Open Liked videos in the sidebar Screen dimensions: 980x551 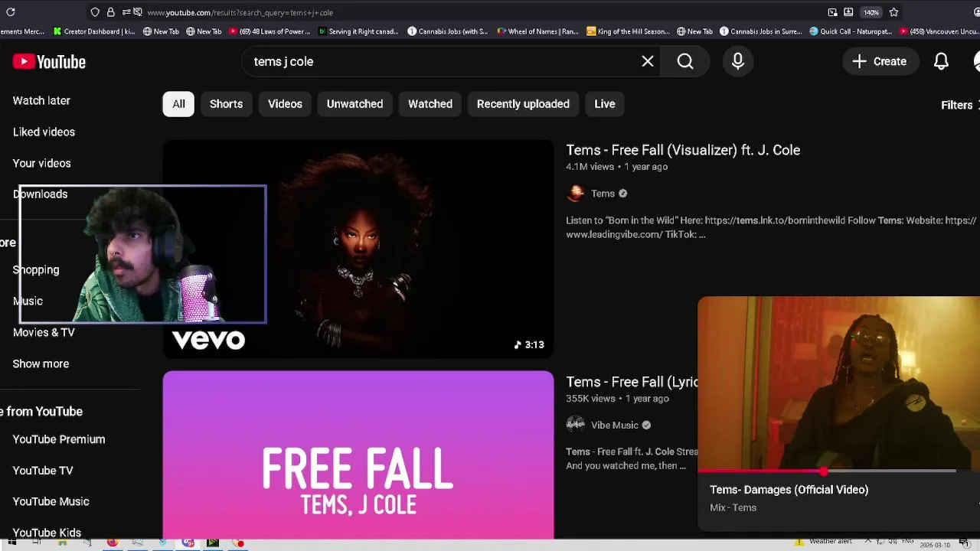[44, 132]
